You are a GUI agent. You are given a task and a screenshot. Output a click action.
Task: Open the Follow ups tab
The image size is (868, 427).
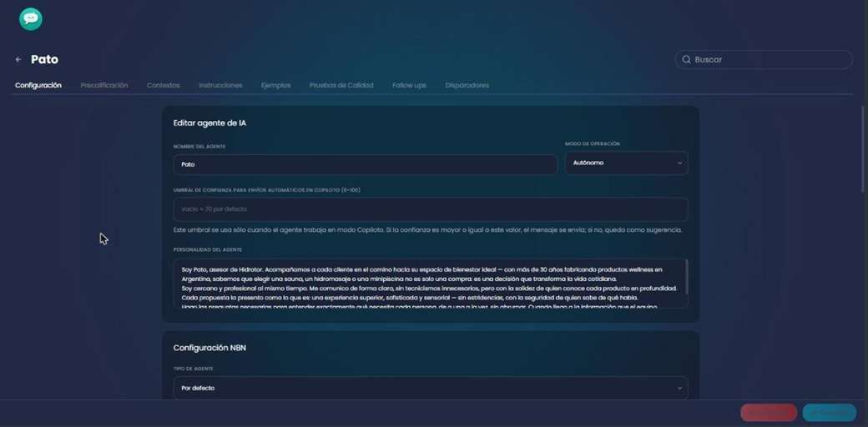409,85
